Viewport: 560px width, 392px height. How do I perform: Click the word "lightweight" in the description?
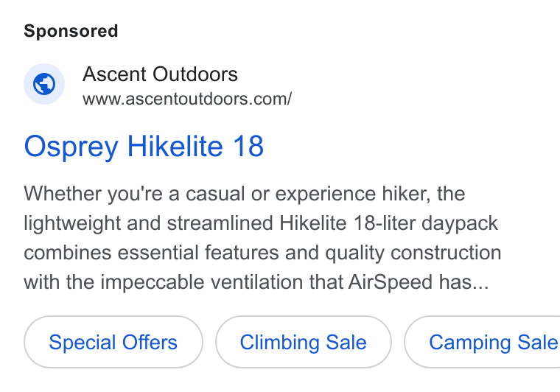point(72,224)
